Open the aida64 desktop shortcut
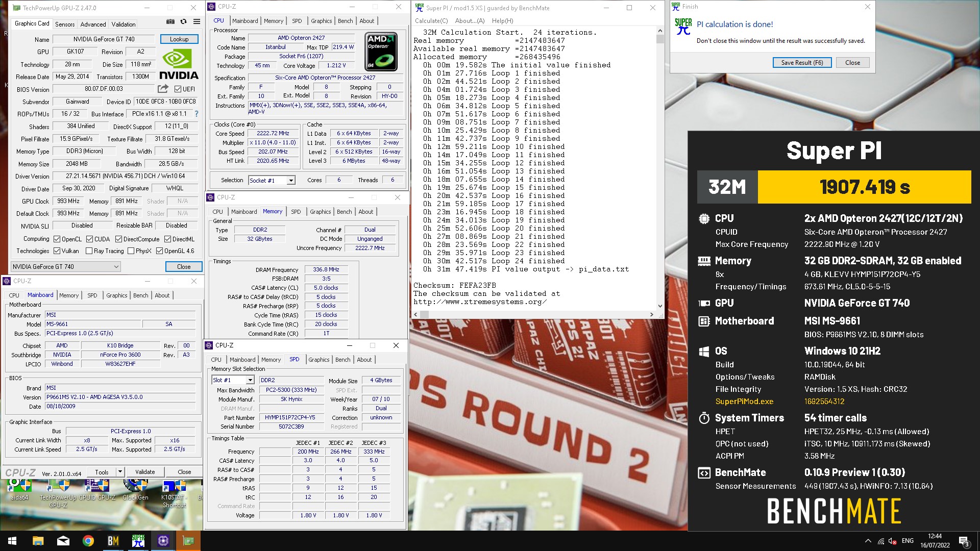 click(19, 489)
